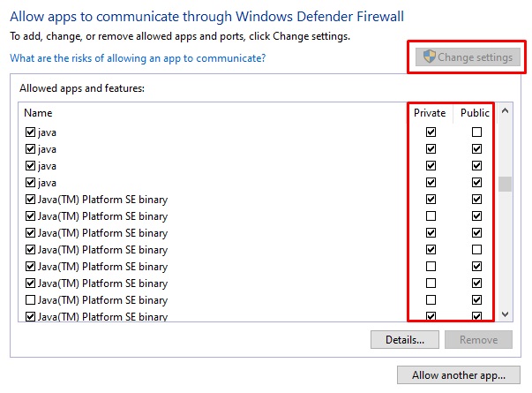Select the fourth java entry in the list
This screenshot has height=393, width=532.
point(48,183)
